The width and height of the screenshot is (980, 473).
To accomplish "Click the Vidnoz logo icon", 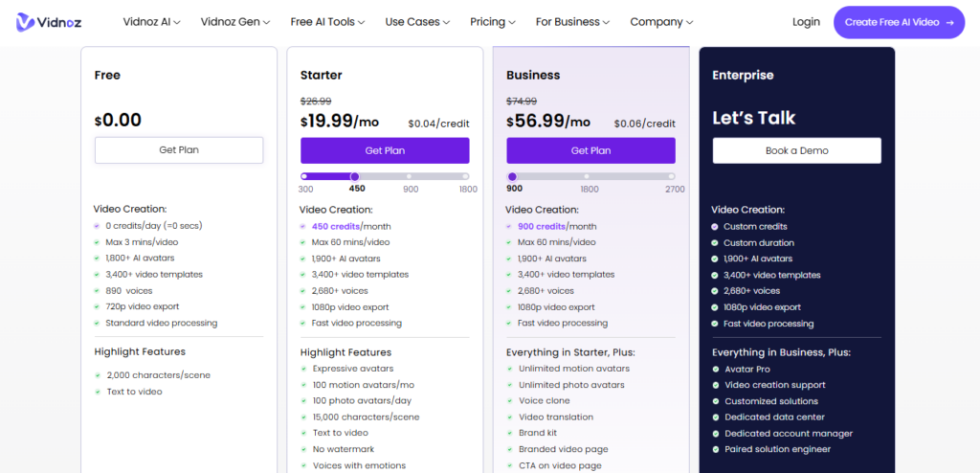I will point(25,22).
